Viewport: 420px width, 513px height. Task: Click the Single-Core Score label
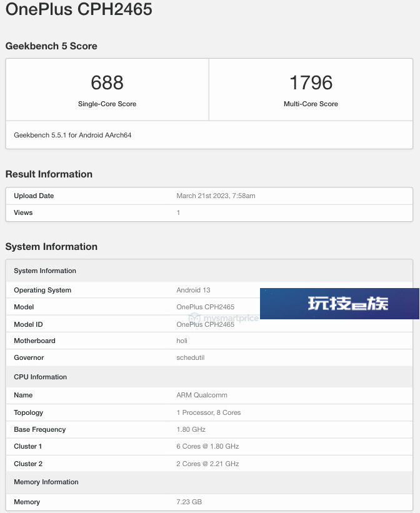pos(107,104)
